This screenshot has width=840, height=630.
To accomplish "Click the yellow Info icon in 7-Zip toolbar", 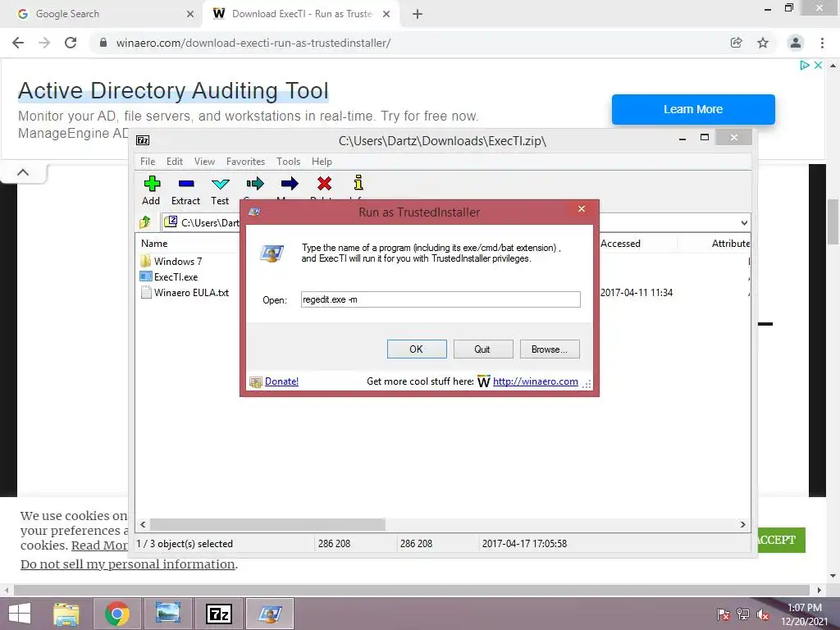I will click(x=358, y=183).
